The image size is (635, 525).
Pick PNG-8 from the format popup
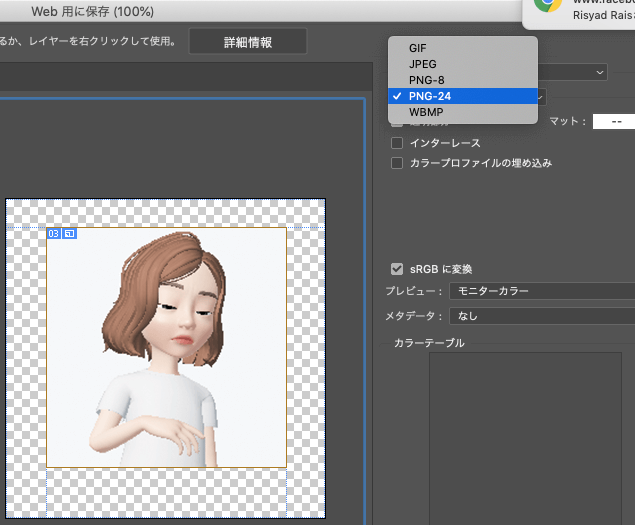427,79
